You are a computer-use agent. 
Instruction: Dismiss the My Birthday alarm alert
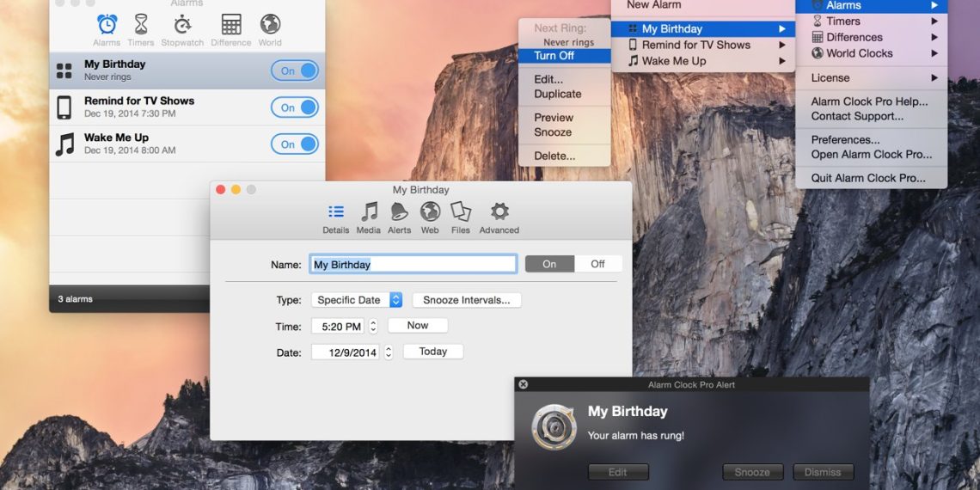click(823, 472)
